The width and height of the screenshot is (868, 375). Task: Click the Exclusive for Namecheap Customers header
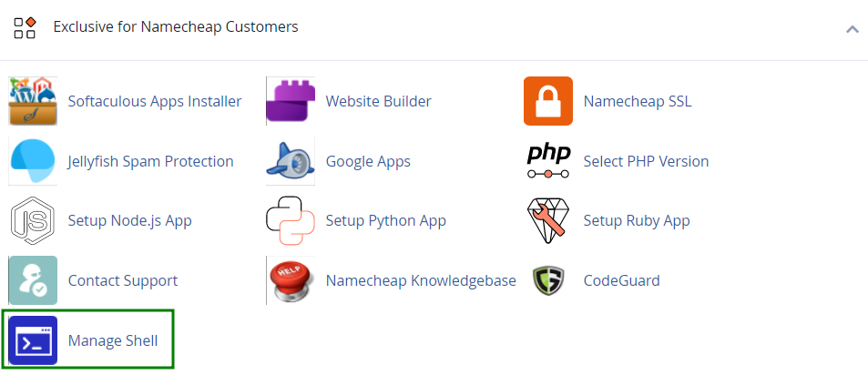[176, 26]
